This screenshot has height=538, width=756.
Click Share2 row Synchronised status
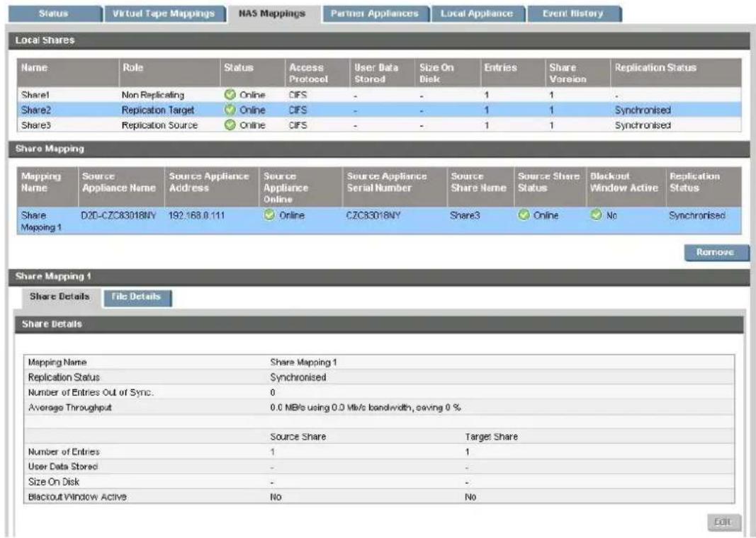tap(643, 110)
